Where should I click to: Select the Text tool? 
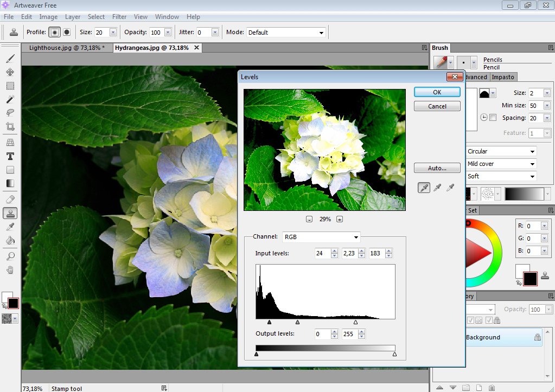click(x=11, y=156)
